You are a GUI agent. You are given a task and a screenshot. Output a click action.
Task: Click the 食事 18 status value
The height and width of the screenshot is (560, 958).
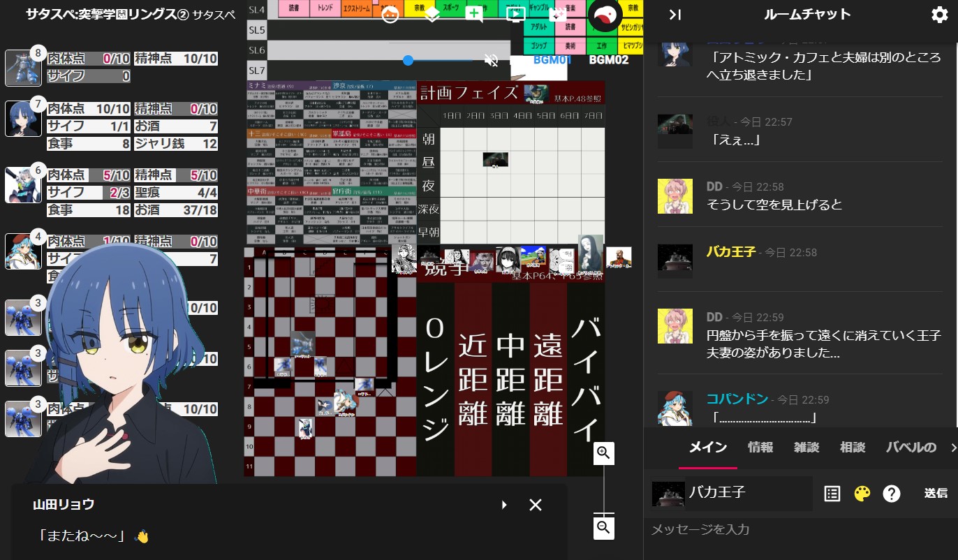pyautogui.click(x=89, y=209)
